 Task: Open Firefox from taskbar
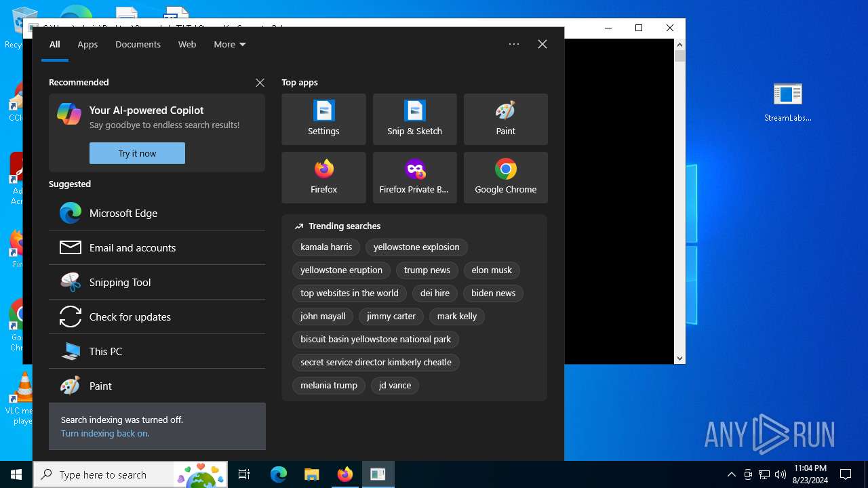(344, 474)
